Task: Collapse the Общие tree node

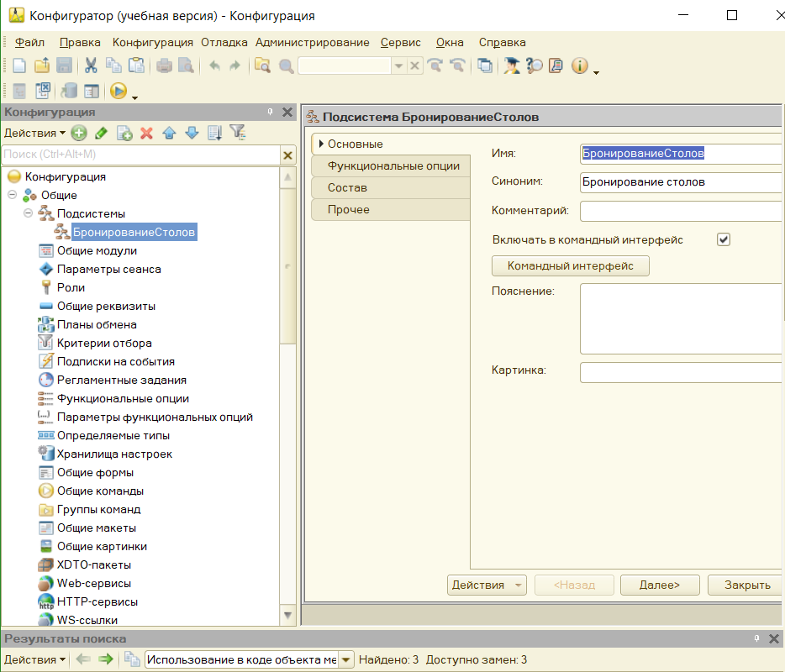Action: 12,195
